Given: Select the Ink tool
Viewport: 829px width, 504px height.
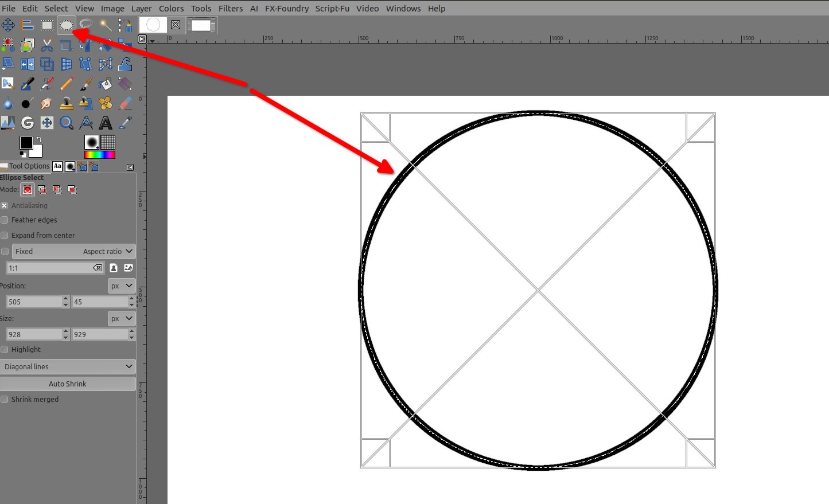Looking at the screenshot, I should coord(28,84).
